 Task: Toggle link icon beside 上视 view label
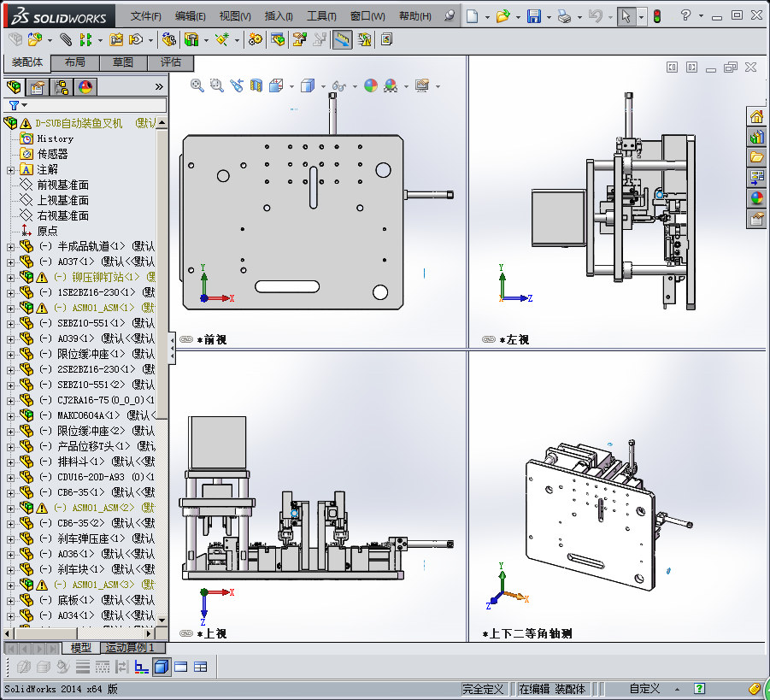(x=186, y=633)
